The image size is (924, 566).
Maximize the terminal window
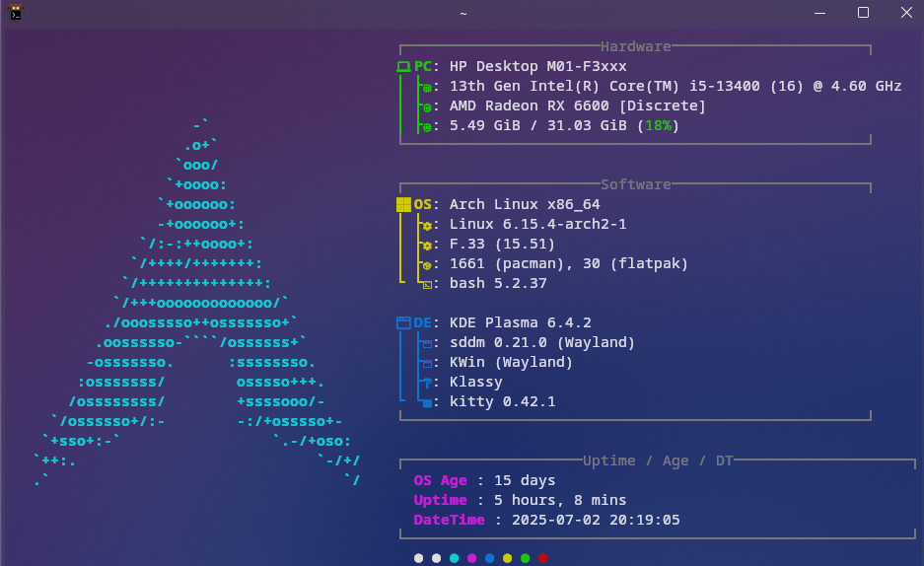[x=863, y=13]
